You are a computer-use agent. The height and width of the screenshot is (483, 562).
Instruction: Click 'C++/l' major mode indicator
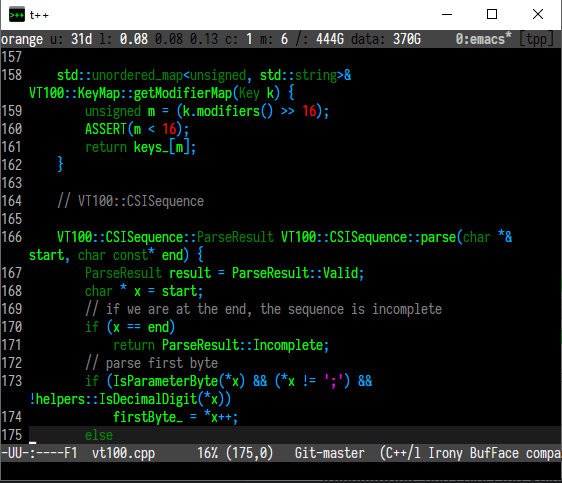click(403, 453)
